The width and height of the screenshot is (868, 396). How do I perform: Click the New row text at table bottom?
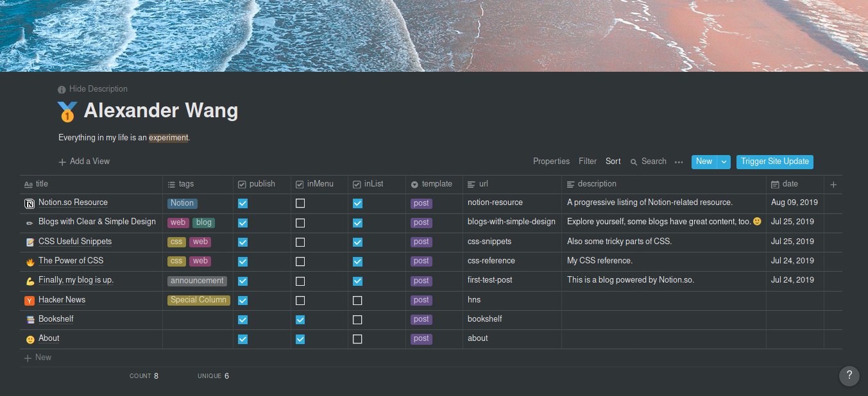coord(43,358)
